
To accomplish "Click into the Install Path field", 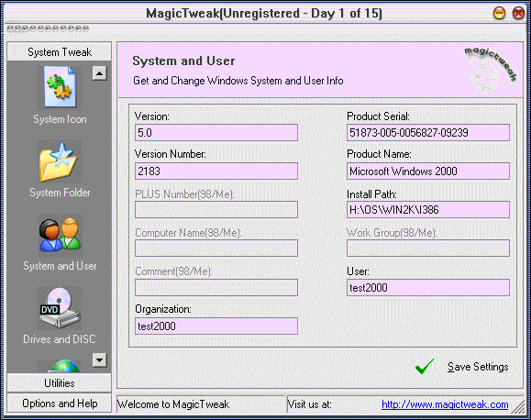I will (x=428, y=210).
